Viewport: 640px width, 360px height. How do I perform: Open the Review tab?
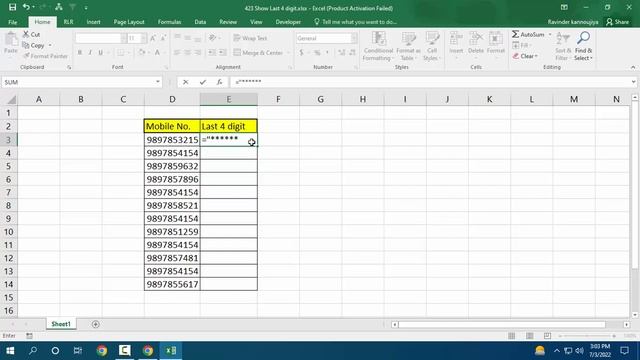coord(228,22)
